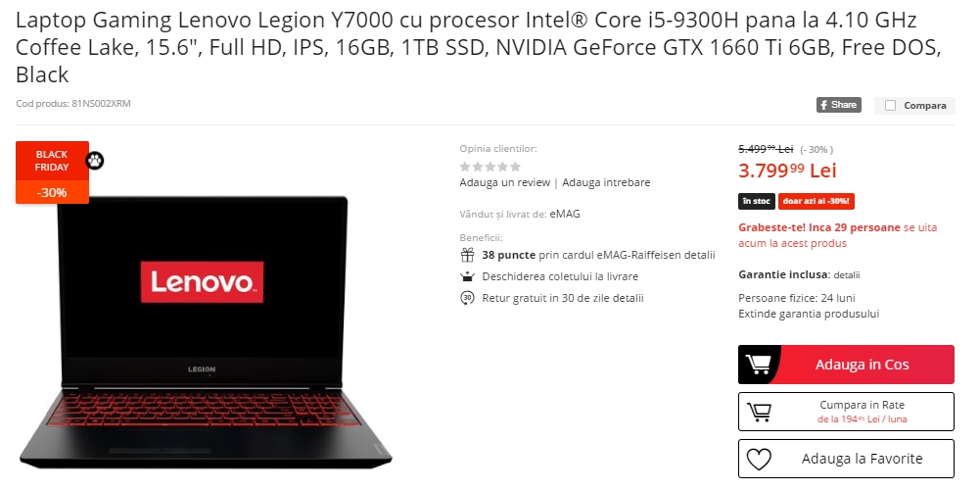The height and width of the screenshot is (490, 980).
Task: Tick the Compara checkbox
Action: point(891,105)
